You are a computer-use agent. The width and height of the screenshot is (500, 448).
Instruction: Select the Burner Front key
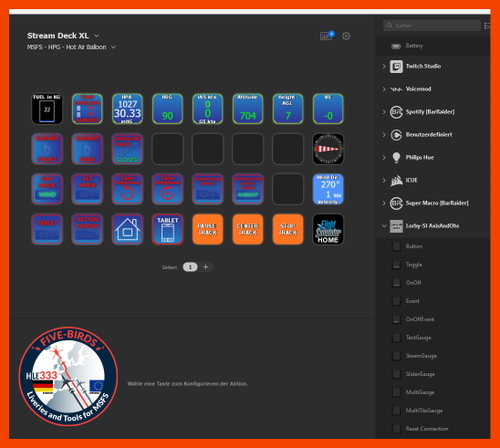coord(47,149)
